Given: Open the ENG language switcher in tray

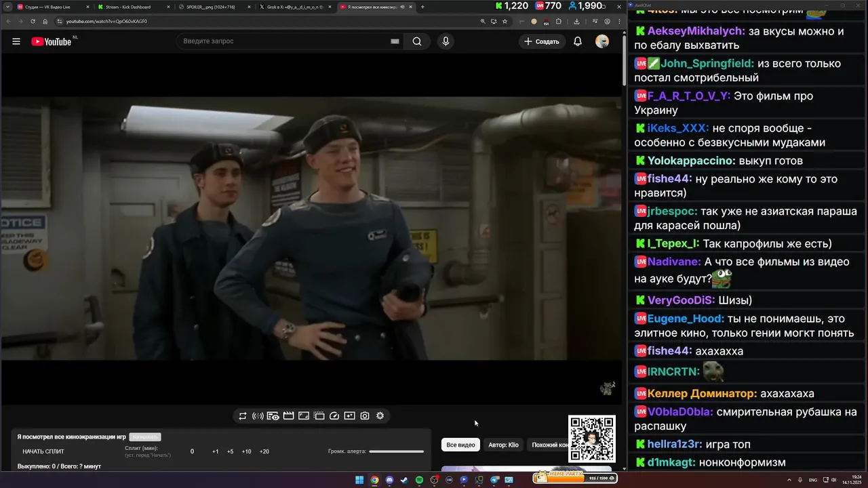Looking at the screenshot, I should click(813, 480).
